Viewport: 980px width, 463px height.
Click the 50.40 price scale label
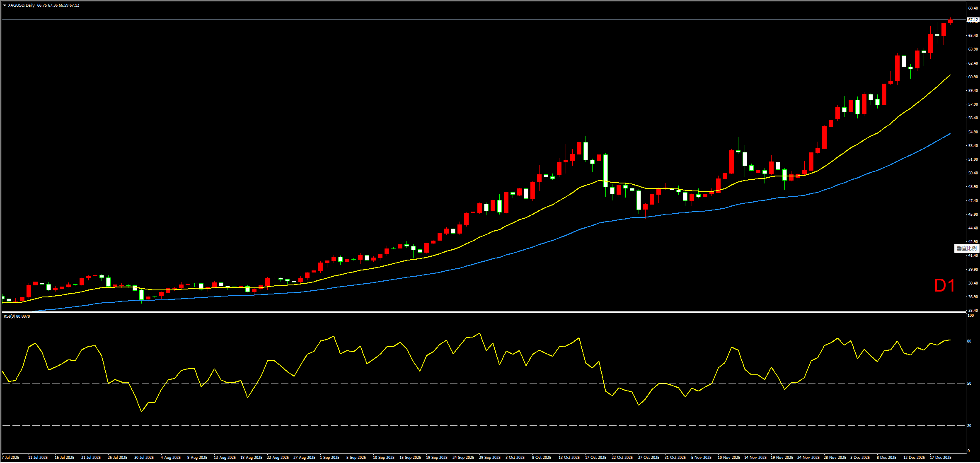click(x=973, y=173)
